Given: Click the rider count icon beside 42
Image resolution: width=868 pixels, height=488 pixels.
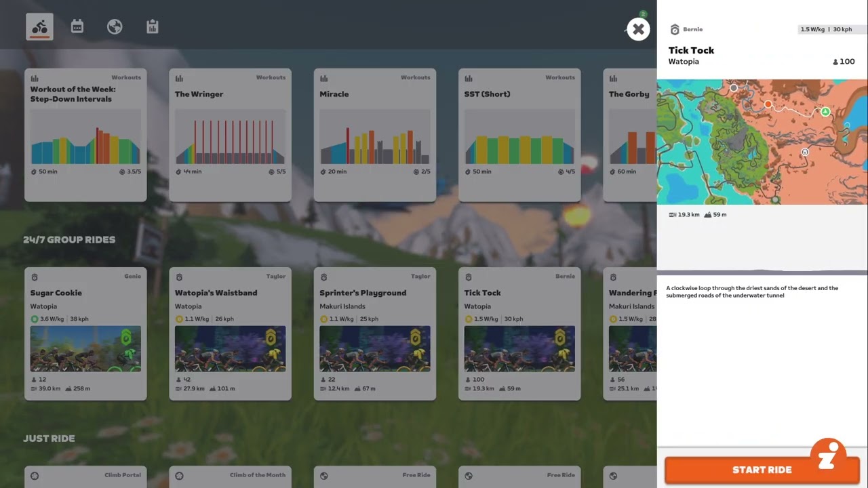Looking at the screenshot, I should pos(178,380).
